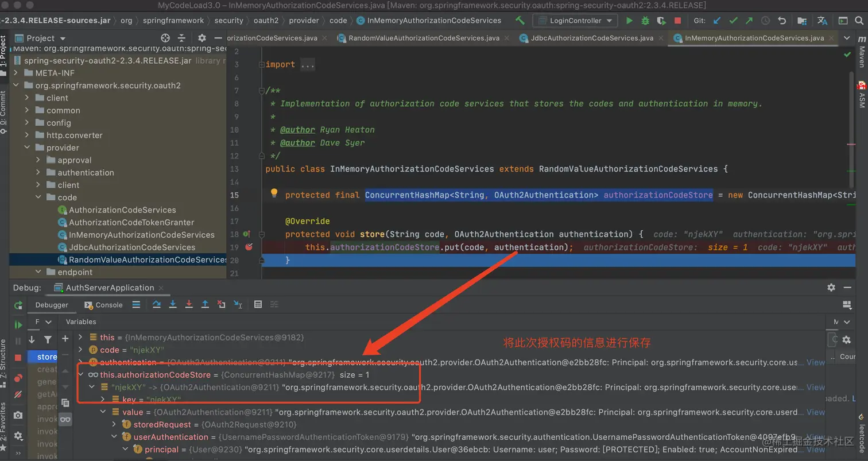868x461 pixels.
Task: Click the View link for the authentication variable
Action: pyautogui.click(x=815, y=362)
